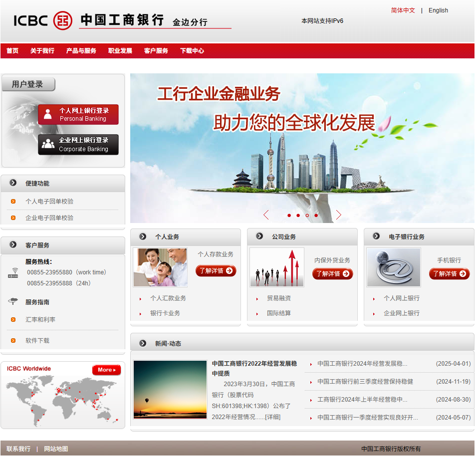476x457 pixels.
Task: Open the 企业电子回单校验 link
Action: (49, 218)
